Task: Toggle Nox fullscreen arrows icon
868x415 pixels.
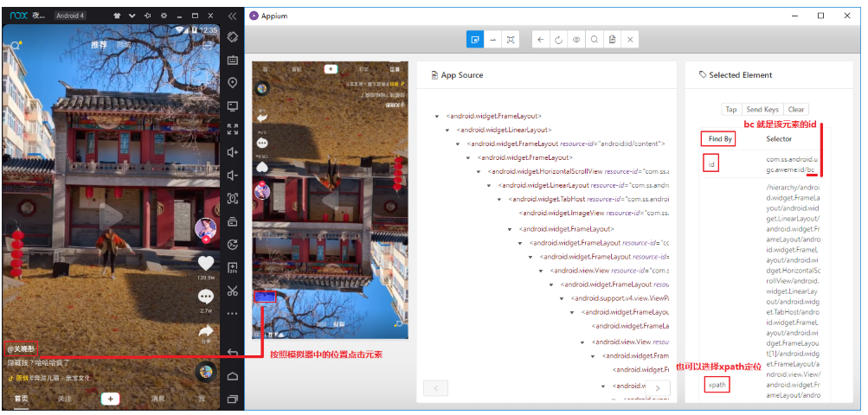Action: pyautogui.click(x=233, y=130)
